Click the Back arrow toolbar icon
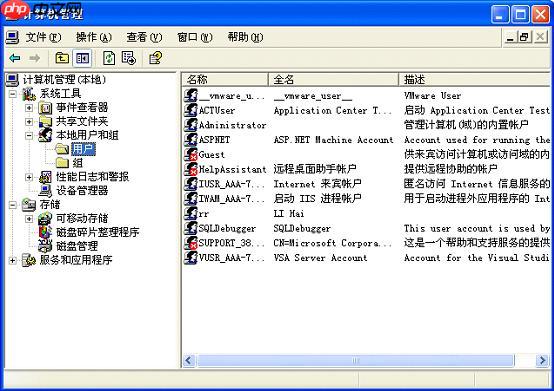The width and height of the screenshot is (554, 391). [14, 58]
